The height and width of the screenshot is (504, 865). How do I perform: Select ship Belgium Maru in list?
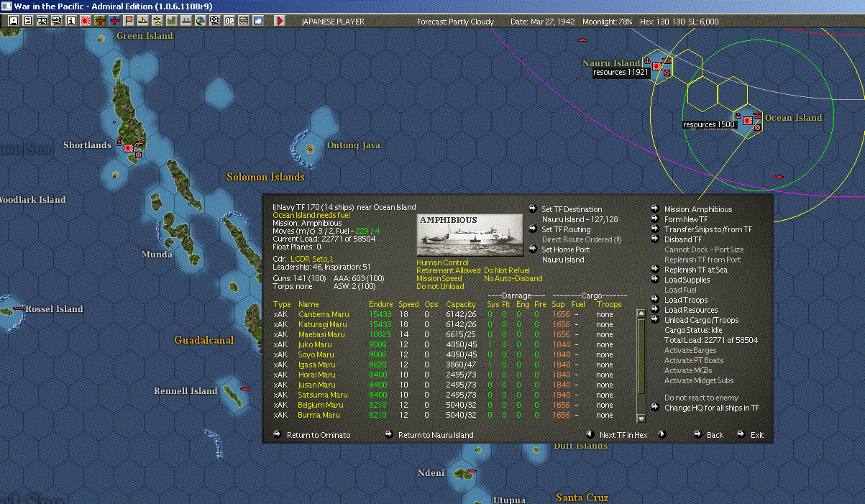click(321, 405)
